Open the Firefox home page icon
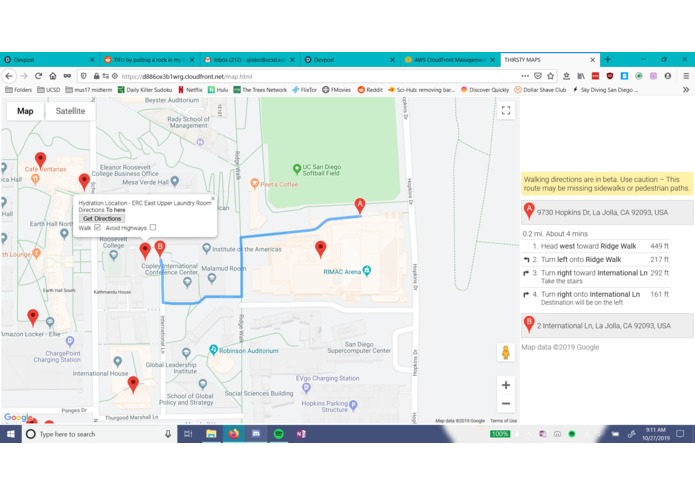This screenshot has height=494, width=695. pos(53,76)
